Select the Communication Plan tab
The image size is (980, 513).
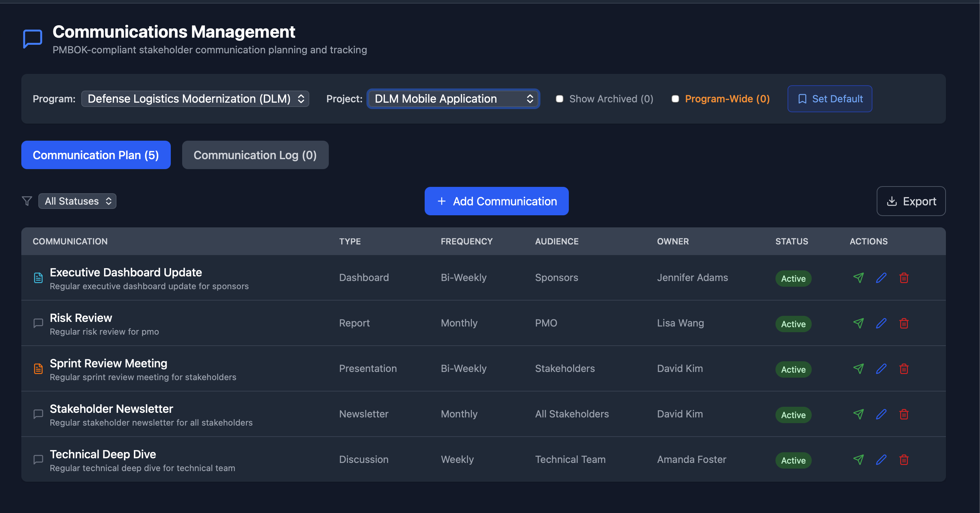pyautogui.click(x=96, y=155)
